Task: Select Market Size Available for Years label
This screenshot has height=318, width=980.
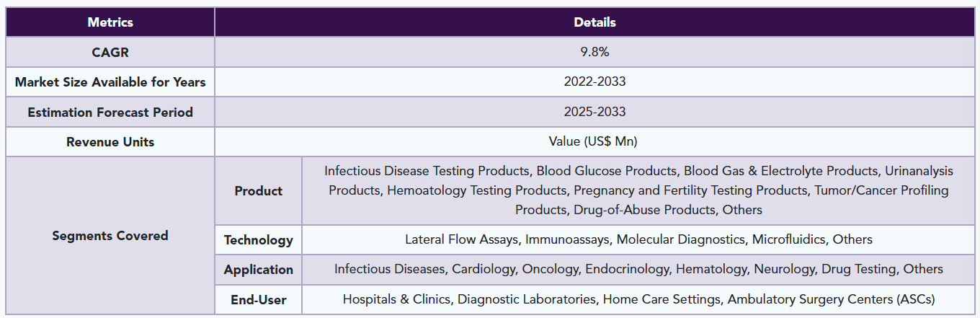Action: (110, 82)
